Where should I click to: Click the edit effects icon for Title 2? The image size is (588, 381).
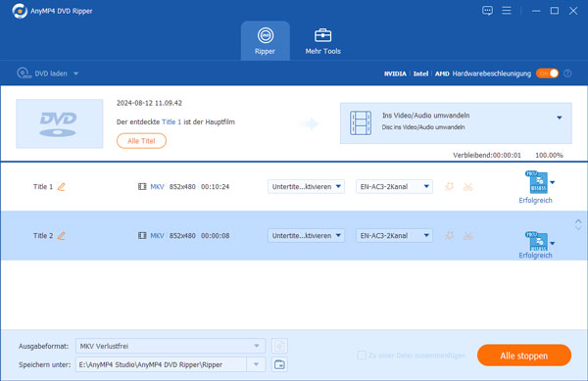(x=449, y=235)
